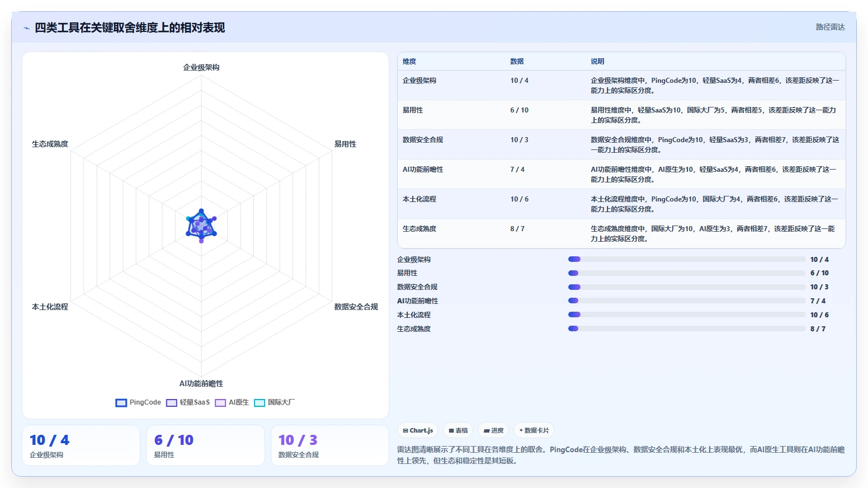Screen dimensions: 868x488
Task: Click the 8 / 7 value in table
Action: [517, 229]
